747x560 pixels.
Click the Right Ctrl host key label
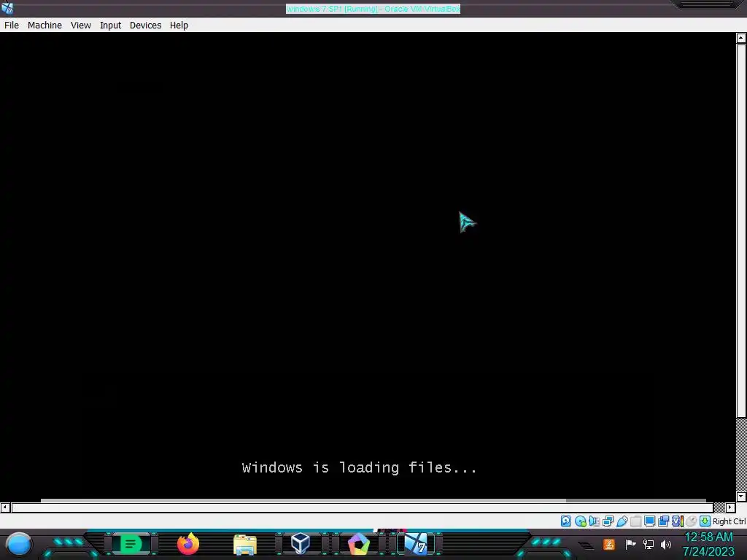tap(729, 521)
